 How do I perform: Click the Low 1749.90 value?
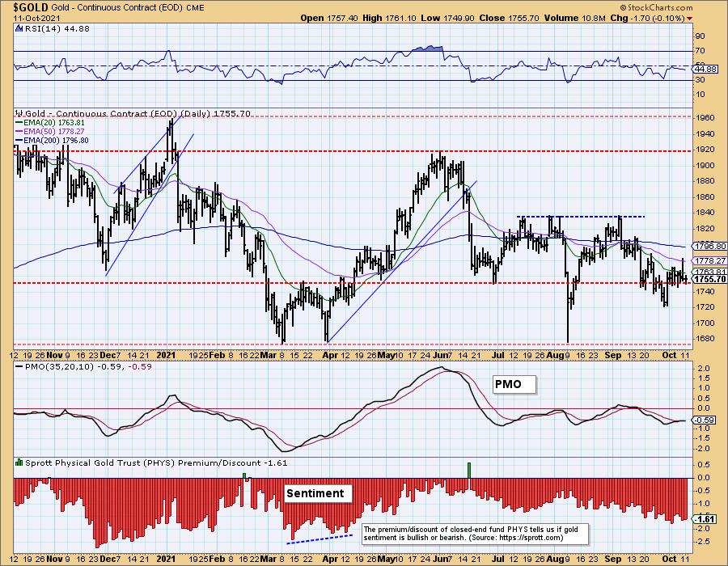(447, 18)
